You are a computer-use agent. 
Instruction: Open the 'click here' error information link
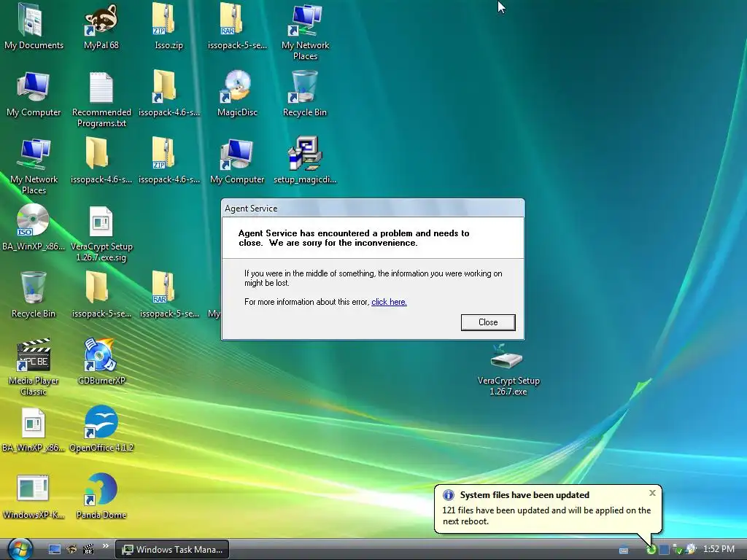(x=389, y=302)
